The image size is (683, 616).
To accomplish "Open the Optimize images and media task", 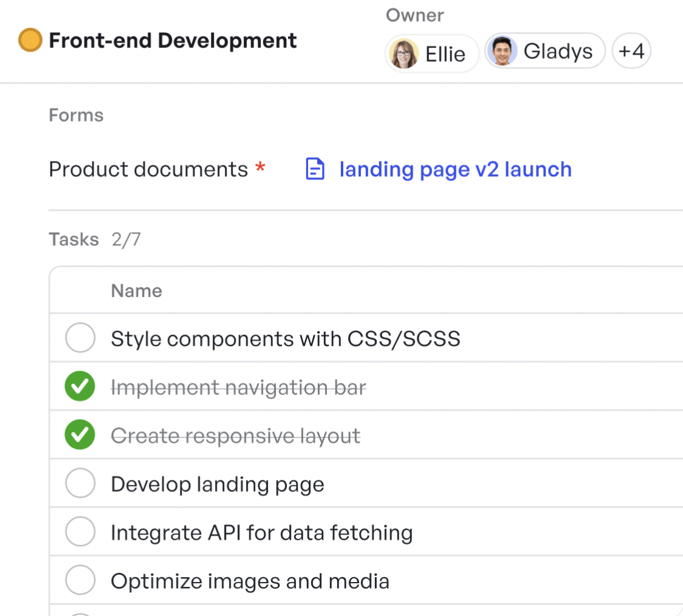I will click(x=250, y=581).
